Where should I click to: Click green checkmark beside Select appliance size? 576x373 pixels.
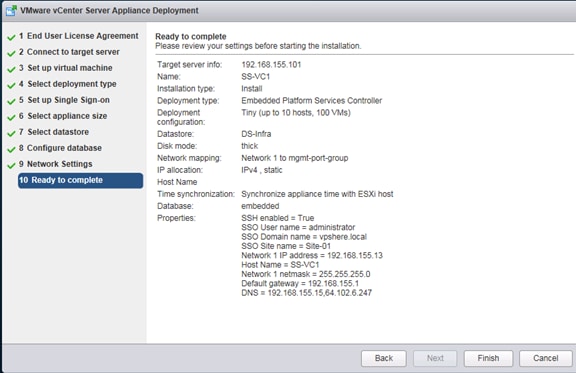click(x=11, y=117)
